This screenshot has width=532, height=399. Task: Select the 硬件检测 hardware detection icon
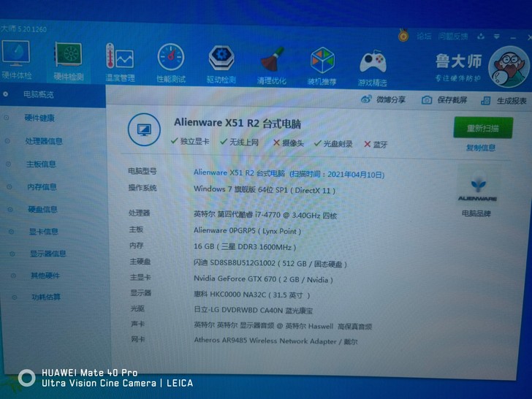click(69, 62)
